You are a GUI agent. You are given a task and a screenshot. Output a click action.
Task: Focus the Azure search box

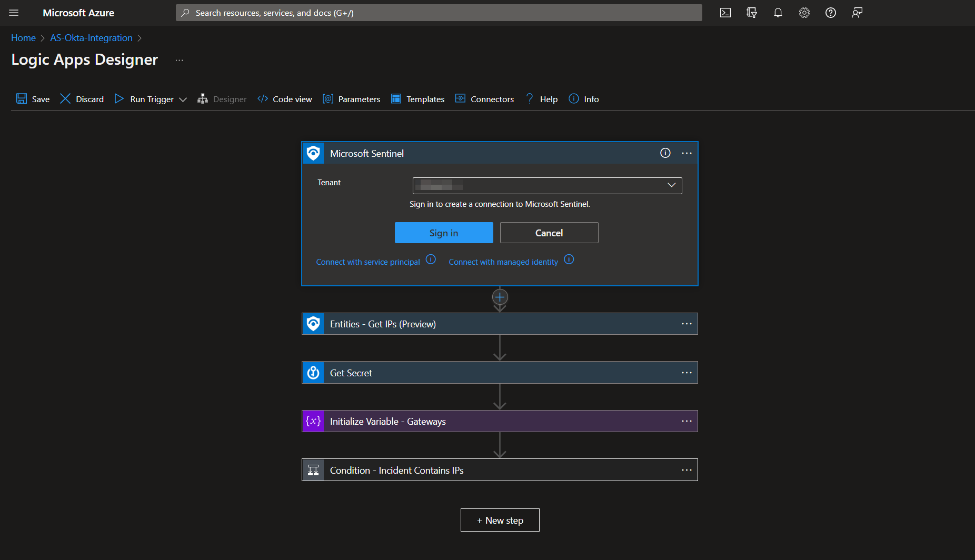coord(439,13)
